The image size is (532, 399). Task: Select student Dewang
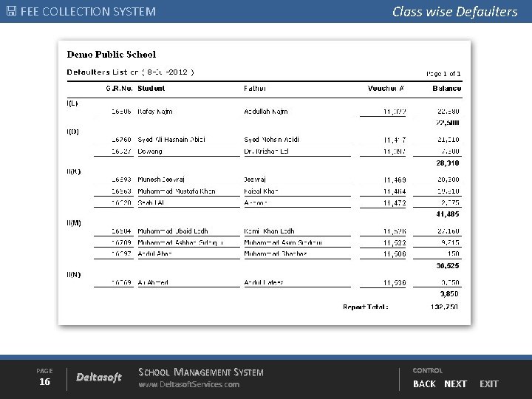pos(149,151)
